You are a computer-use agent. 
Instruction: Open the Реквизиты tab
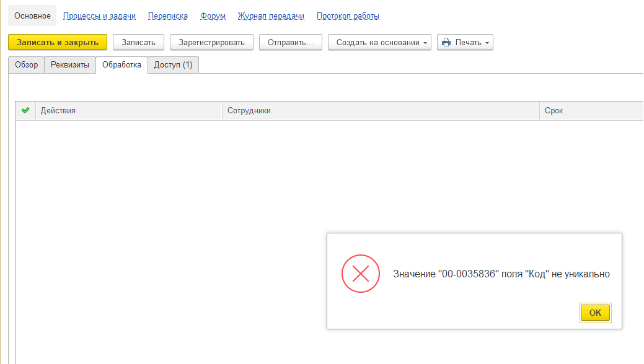pos(69,65)
